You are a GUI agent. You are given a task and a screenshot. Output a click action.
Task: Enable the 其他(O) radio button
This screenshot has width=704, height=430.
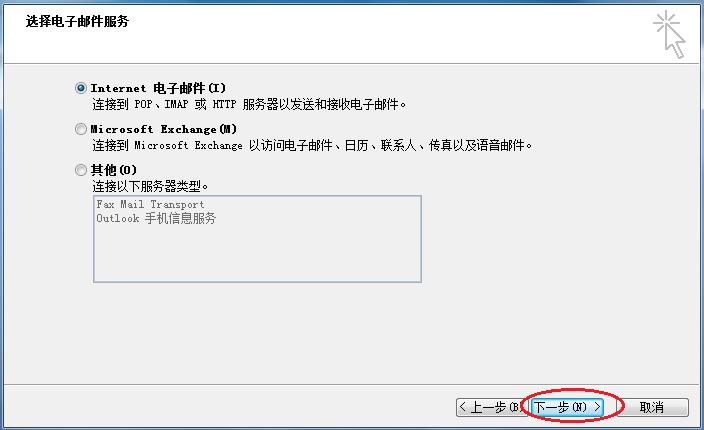[81, 170]
